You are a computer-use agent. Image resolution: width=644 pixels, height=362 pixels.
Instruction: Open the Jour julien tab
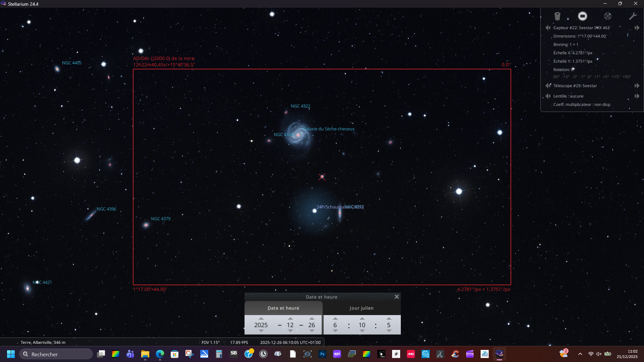361,308
